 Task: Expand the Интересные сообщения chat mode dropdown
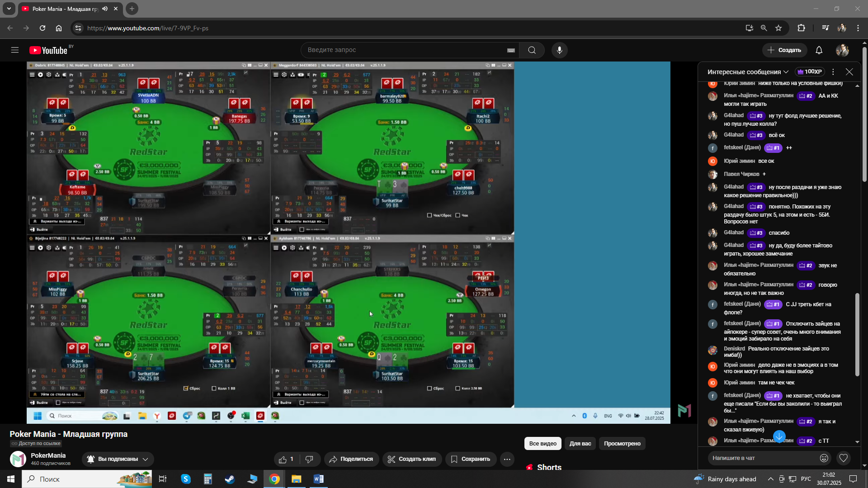(748, 72)
